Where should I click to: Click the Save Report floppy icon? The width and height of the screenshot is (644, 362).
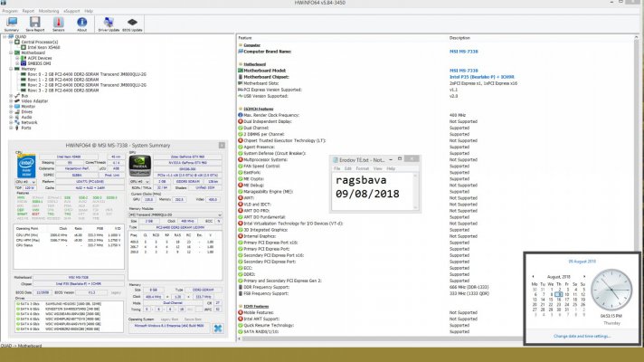click(x=35, y=24)
